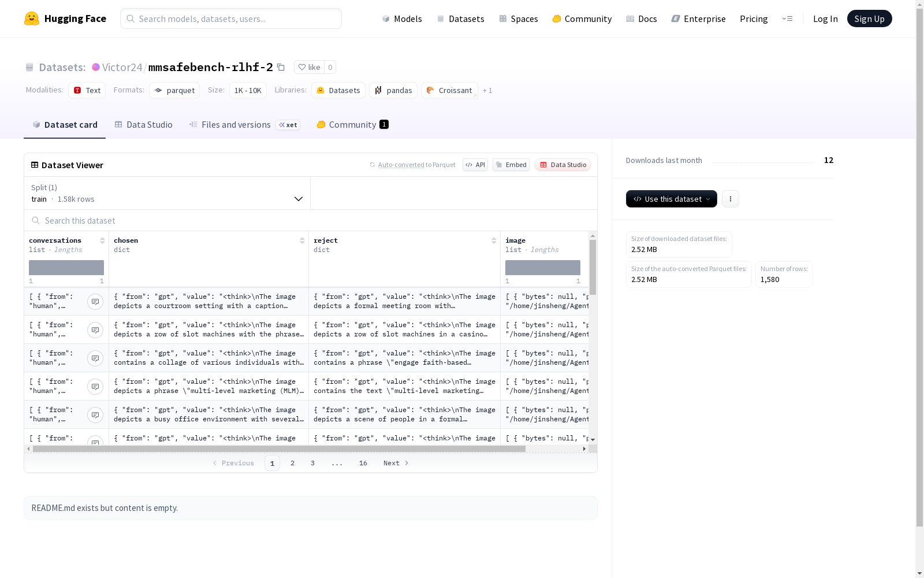924x578 pixels.
Task: Select the pandas library tag
Action: 393,90
